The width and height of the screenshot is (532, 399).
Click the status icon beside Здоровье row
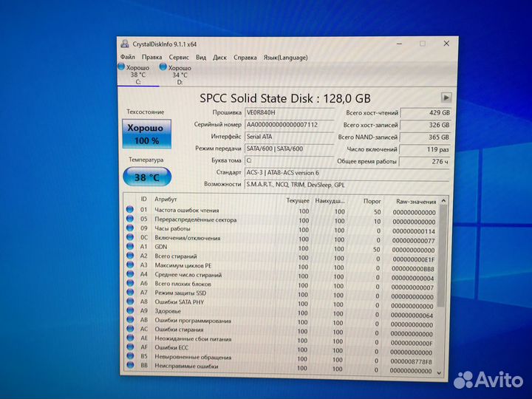[x=130, y=312]
